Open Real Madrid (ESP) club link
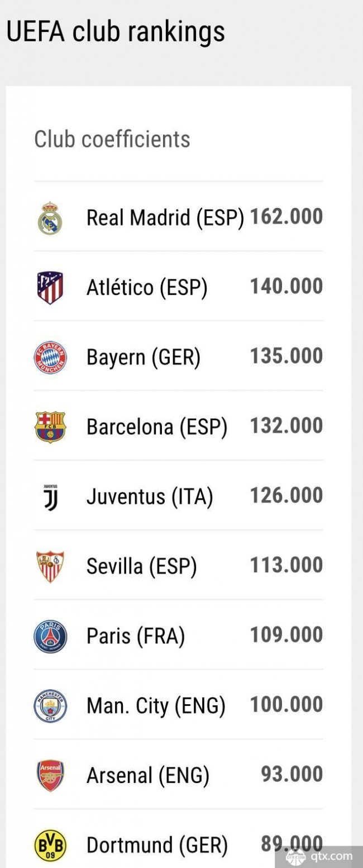The image size is (363, 868). (165, 218)
